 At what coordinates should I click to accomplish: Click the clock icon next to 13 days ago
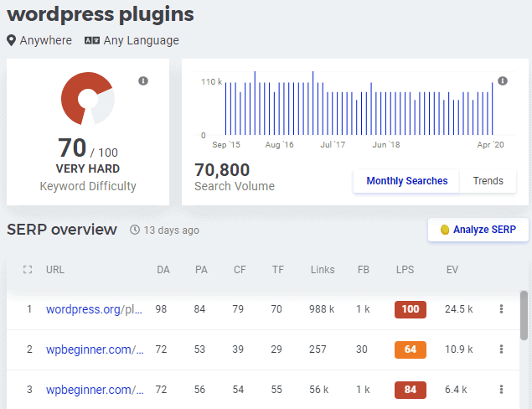pos(135,230)
